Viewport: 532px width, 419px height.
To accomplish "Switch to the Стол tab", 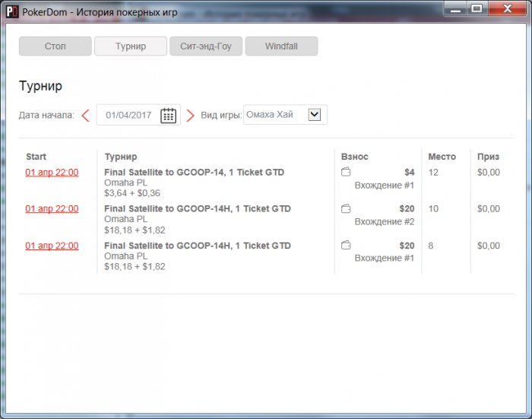I will [x=55, y=46].
